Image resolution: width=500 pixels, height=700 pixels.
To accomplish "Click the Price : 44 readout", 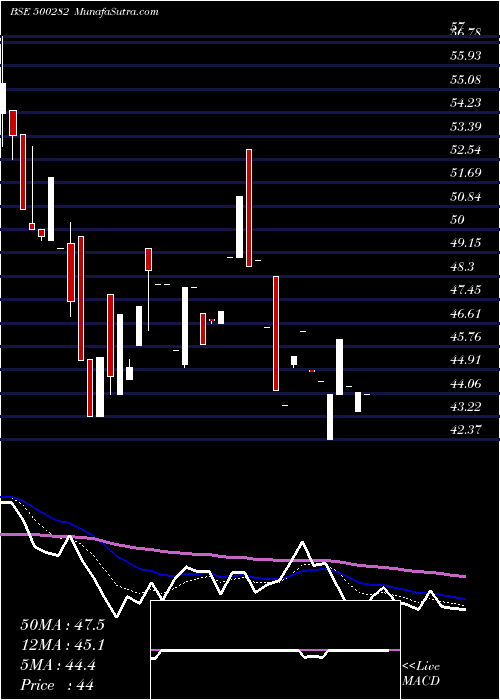I will (57, 685).
